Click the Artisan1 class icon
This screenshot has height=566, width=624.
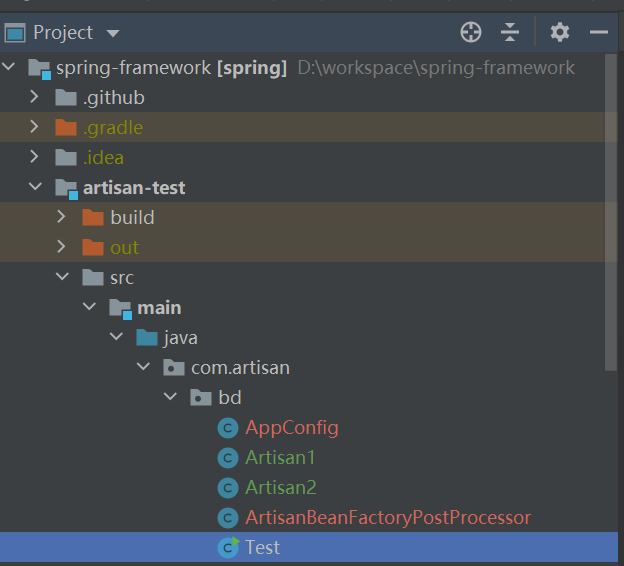[x=229, y=458]
